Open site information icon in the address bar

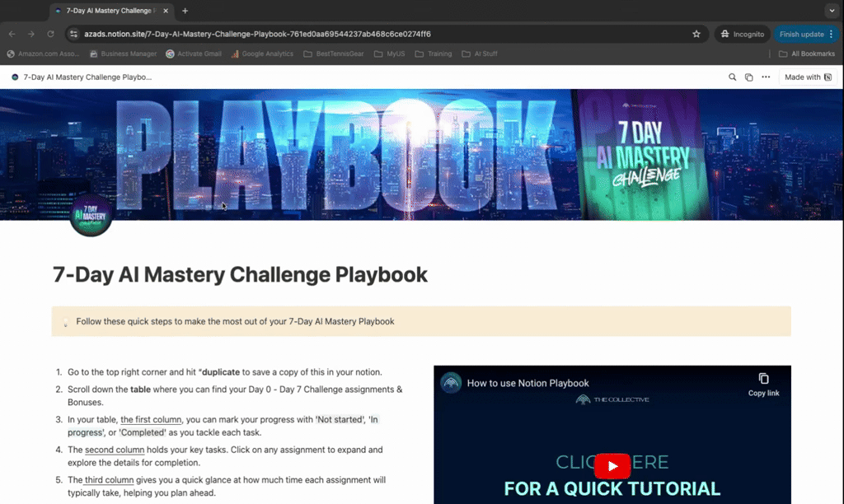(x=74, y=34)
